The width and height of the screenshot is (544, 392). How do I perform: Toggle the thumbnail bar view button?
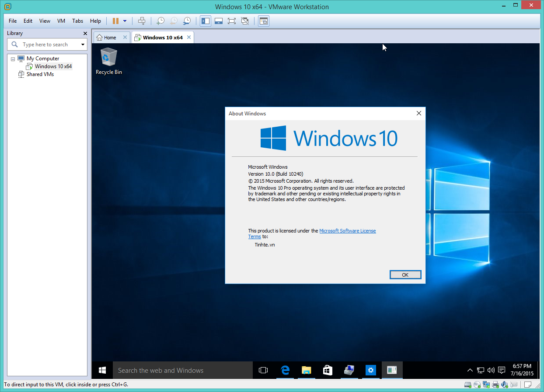point(219,21)
